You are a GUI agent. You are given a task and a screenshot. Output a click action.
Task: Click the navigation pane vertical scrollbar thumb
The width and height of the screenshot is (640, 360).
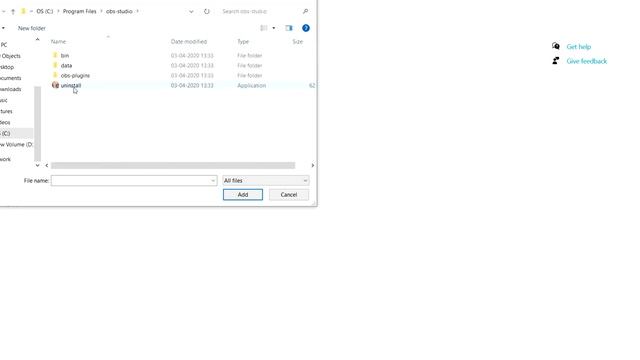(38, 123)
